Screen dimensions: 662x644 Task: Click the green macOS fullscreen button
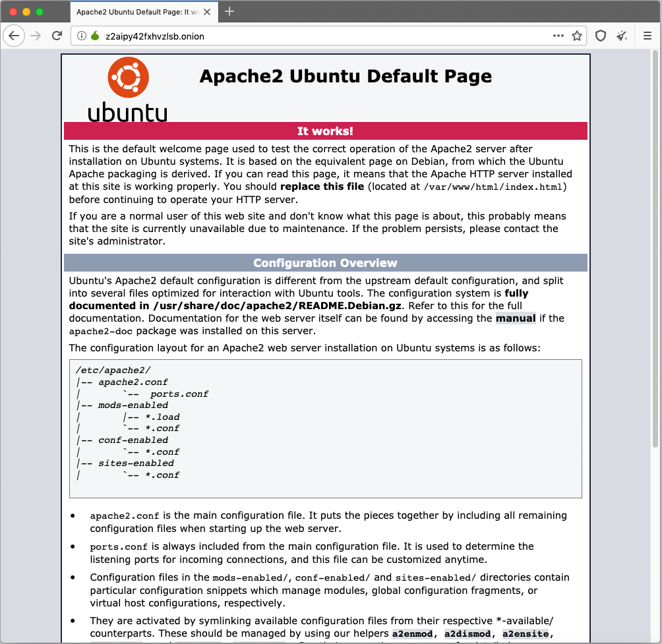(x=40, y=12)
